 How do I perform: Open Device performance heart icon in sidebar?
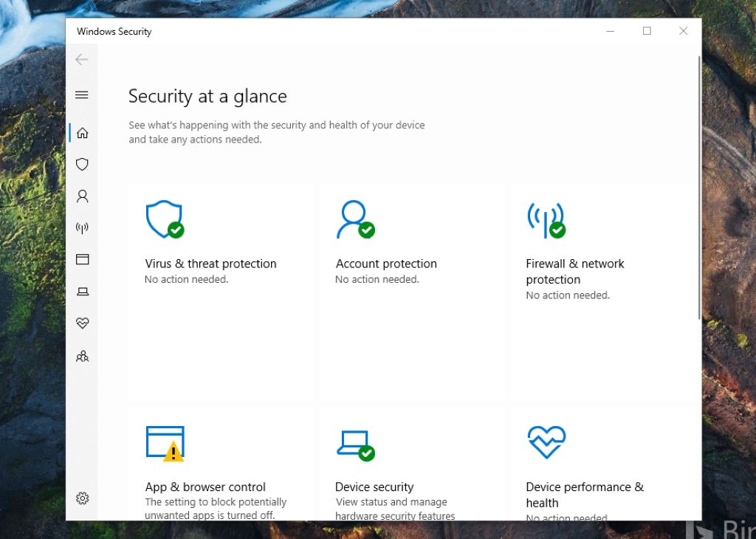click(83, 323)
